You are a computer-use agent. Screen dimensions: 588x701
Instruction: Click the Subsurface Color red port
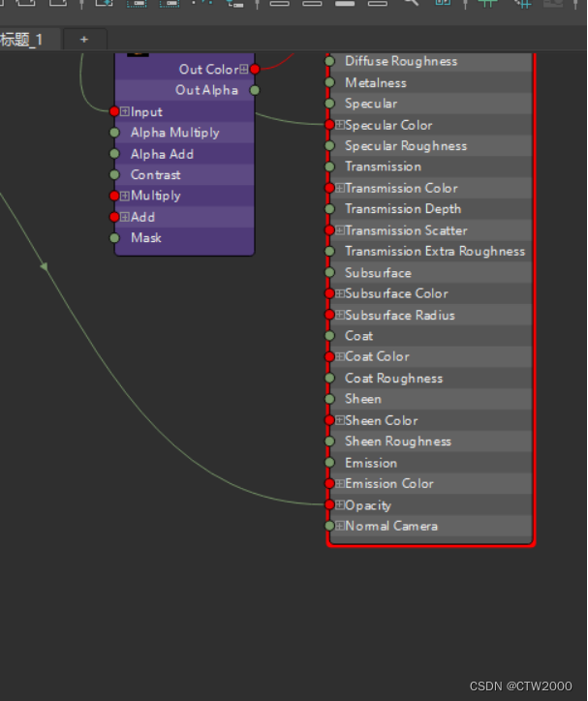(330, 293)
